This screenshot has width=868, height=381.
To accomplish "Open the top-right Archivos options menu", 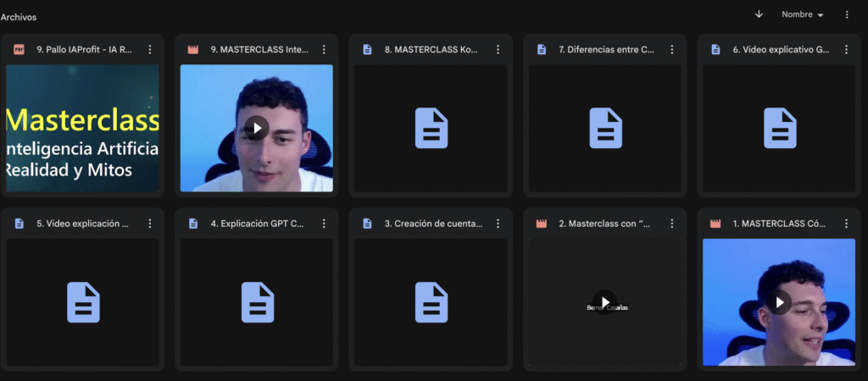I will point(847,14).
